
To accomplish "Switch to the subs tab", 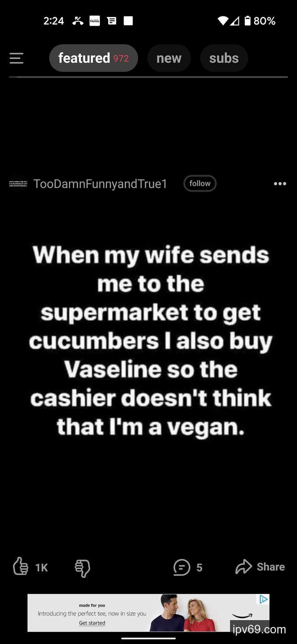I will pyautogui.click(x=224, y=58).
